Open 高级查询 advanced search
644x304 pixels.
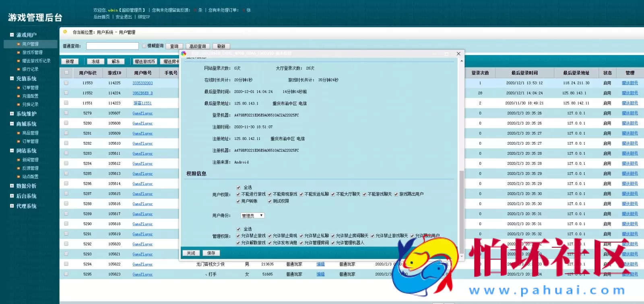pos(198,46)
